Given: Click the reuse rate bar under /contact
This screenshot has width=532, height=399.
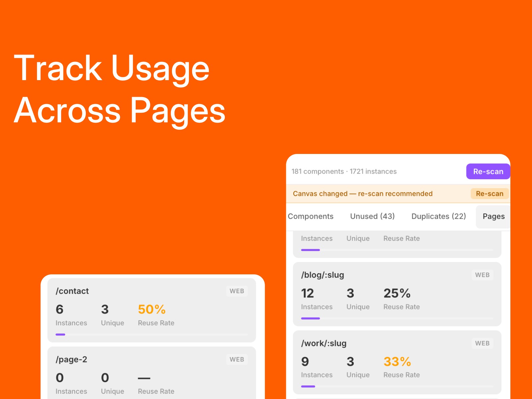Looking at the screenshot, I should (x=151, y=334).
